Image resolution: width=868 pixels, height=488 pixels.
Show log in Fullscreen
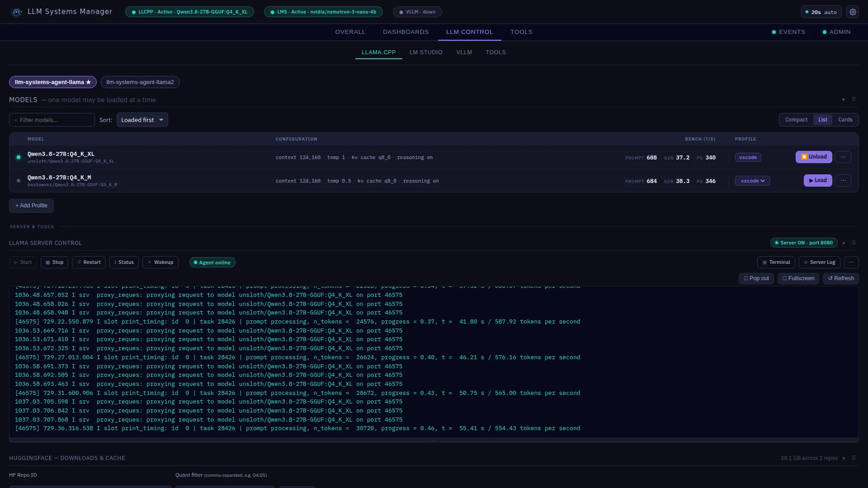click(798, 278)
